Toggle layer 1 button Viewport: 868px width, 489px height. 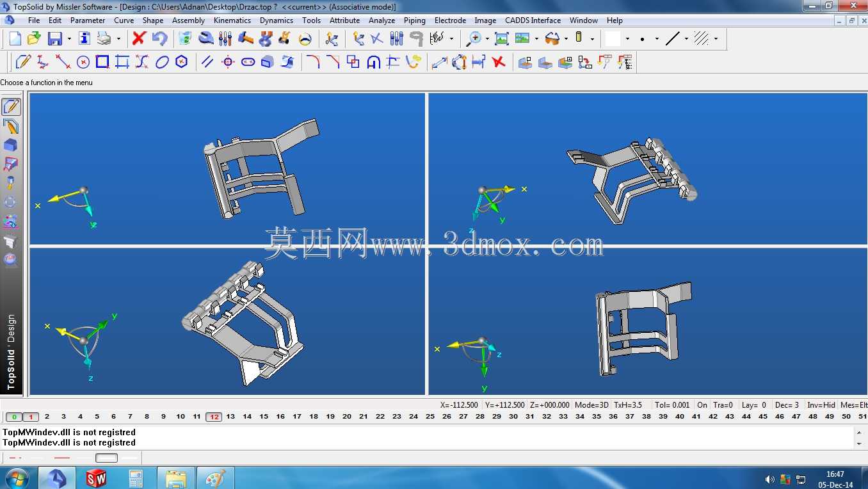(31, 417)
